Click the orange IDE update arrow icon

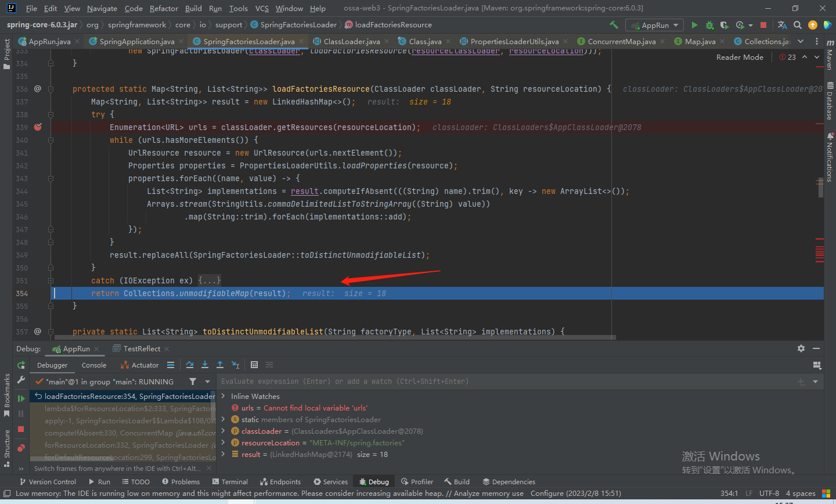[x=813, y=25]
